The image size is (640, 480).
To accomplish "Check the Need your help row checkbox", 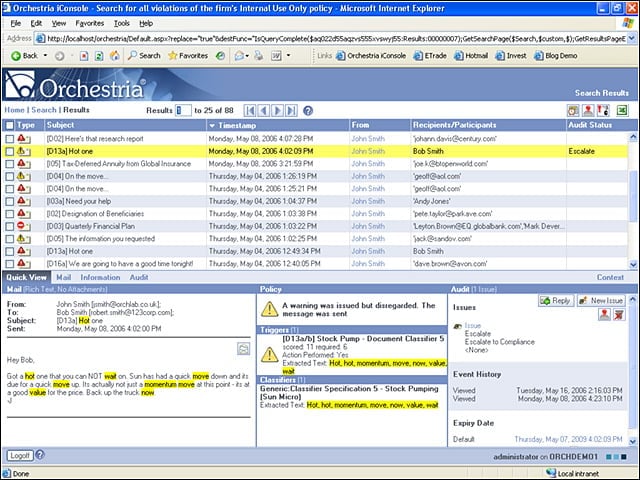I will click(x=9, y=202).
